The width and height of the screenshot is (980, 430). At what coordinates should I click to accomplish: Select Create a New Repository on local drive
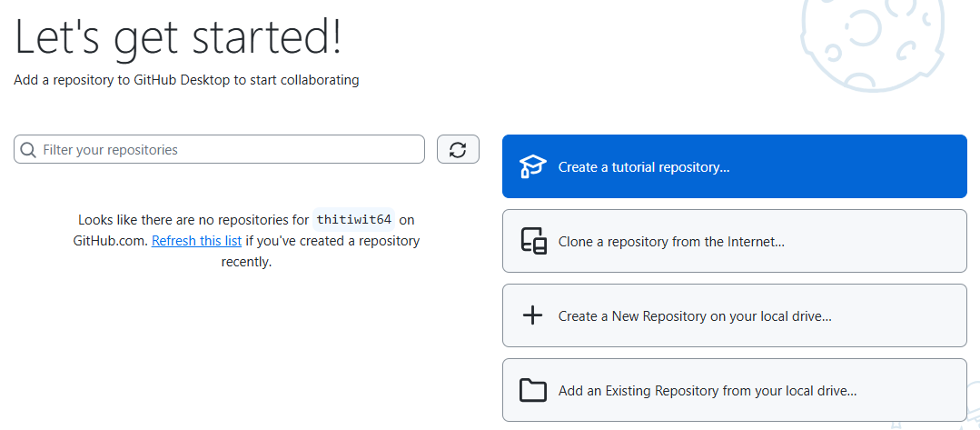click(735, 315)
